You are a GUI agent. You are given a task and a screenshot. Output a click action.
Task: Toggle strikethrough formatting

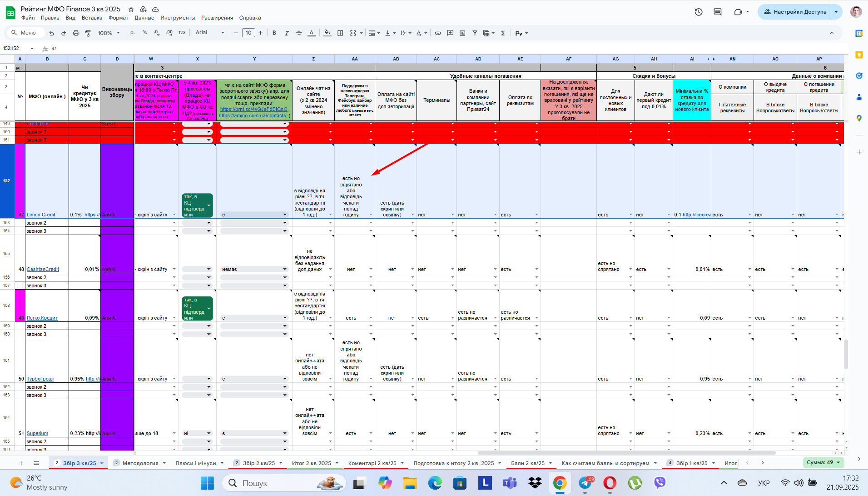point(299,33)
